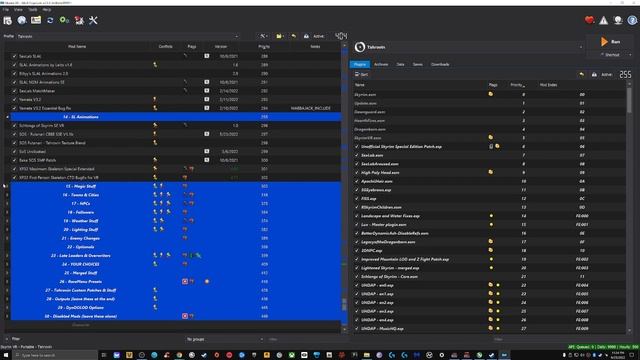Toggle Landscape and Water Fixes.esp checkbox
Screen dimensions: 640x360
[357, 216]
